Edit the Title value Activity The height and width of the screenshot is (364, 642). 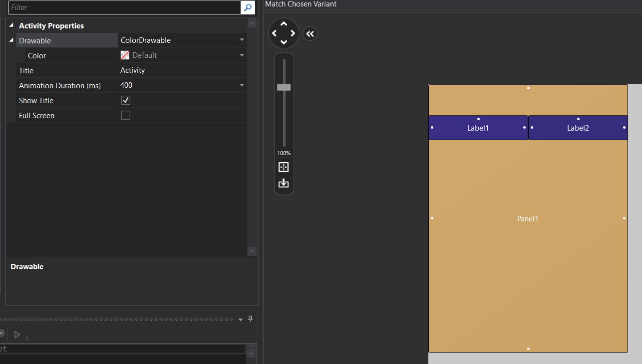pos(182,70)
